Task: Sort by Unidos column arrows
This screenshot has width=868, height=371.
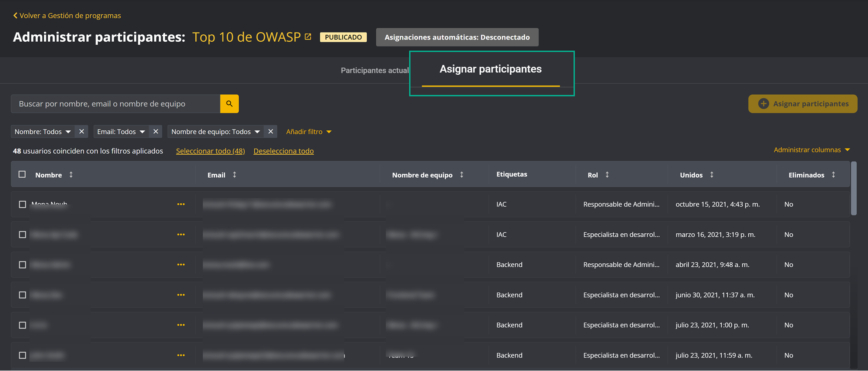Action: [712, 175]
